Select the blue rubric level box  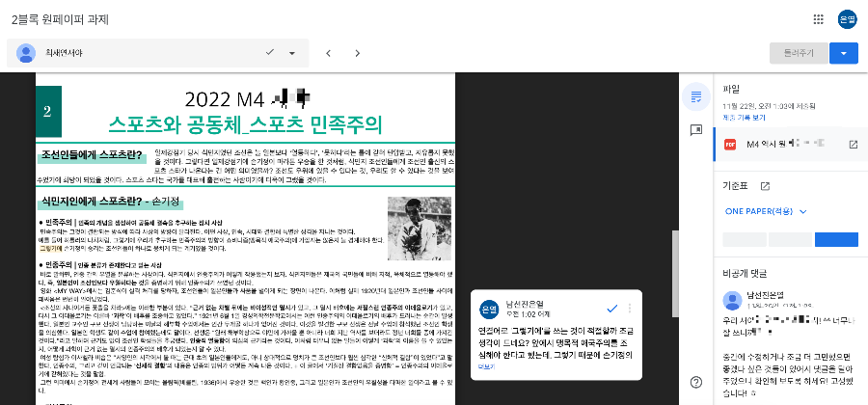point(836,239)
